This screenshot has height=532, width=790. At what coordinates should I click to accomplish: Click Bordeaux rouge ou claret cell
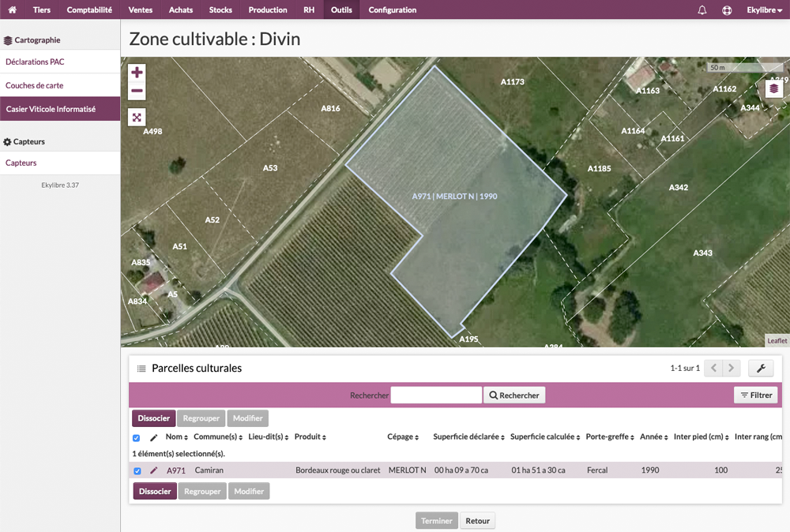337,470
